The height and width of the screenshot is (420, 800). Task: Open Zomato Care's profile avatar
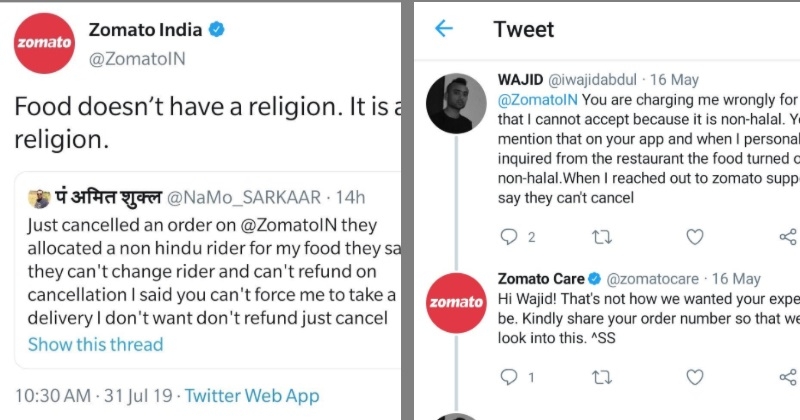point(457,302)
